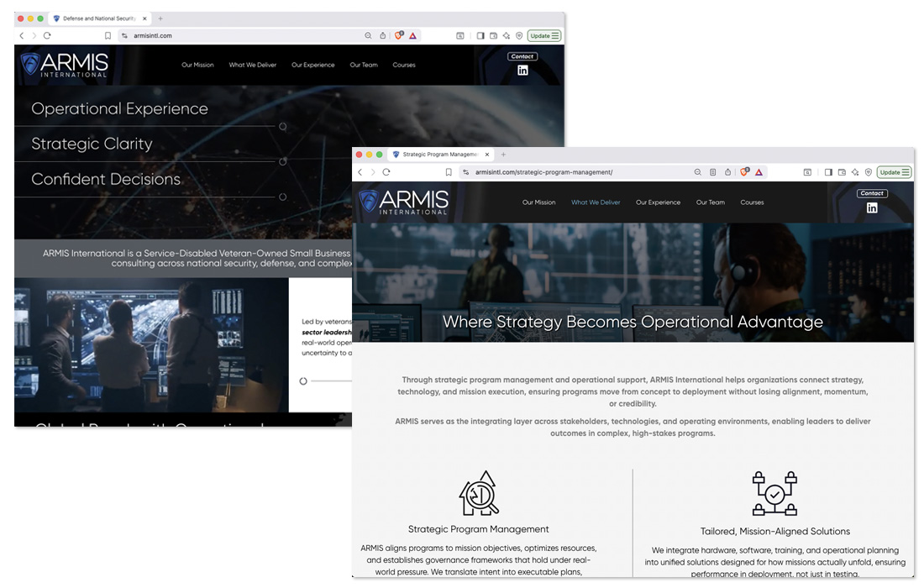Click control room photo in rear window
The width and height of the screenshot is (924, 588).
click(151, 344)
